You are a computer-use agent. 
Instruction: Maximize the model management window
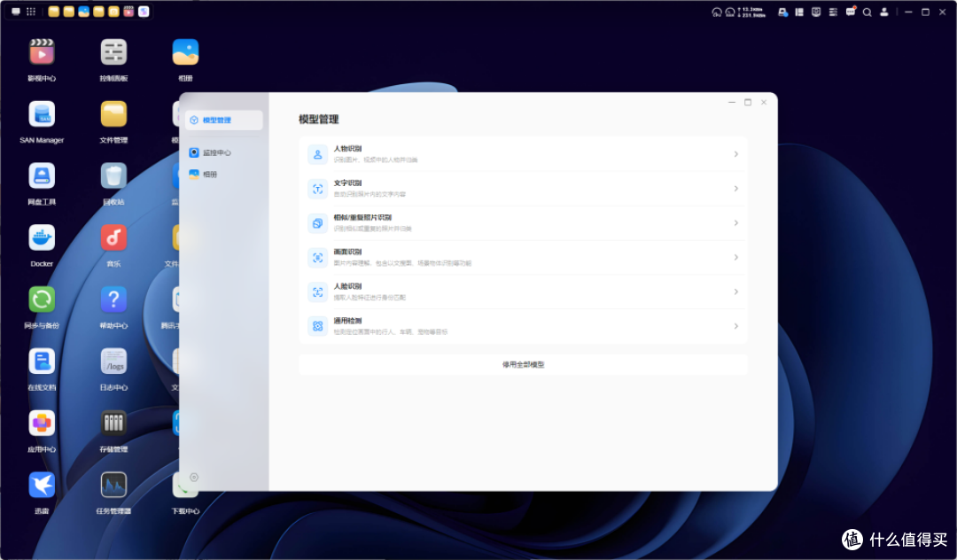click(x=748, y=103)
